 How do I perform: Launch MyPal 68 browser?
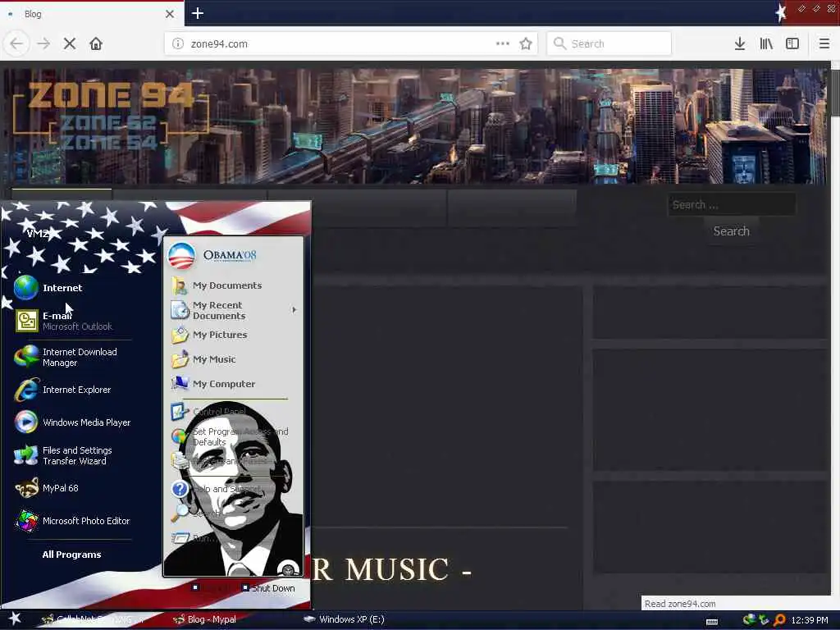click(47, 488)
